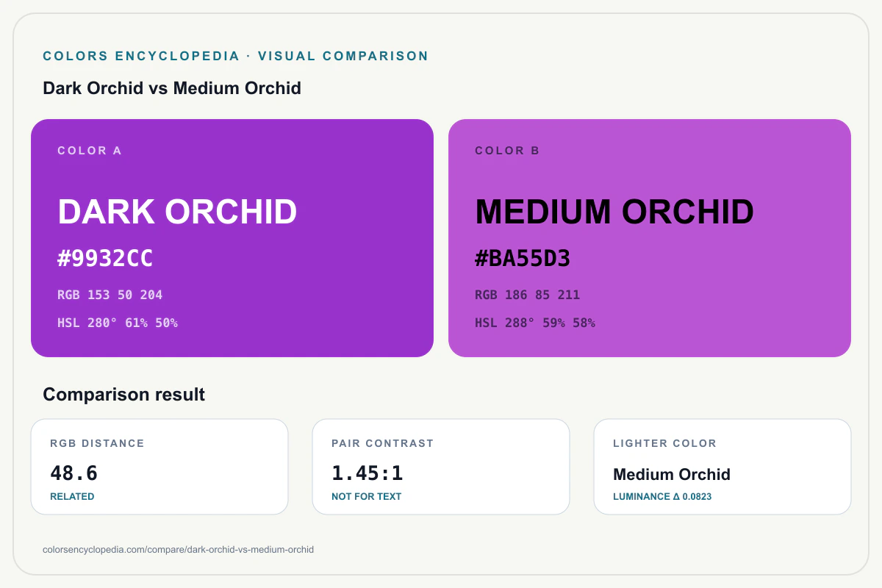Viewport: 882px width, 588px height.
Task: Click the Luminance Δ 0.0823 label
Action: 662,497
